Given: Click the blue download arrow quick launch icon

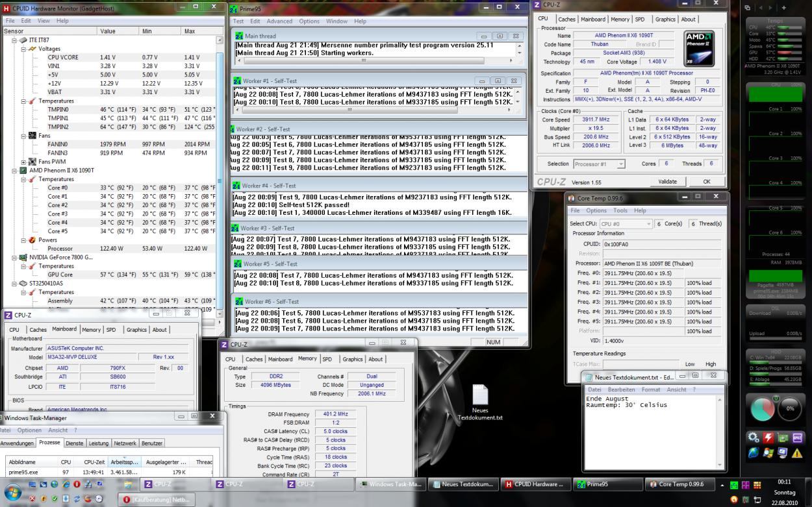Looking at the screenshot, I should click(66, 499).
